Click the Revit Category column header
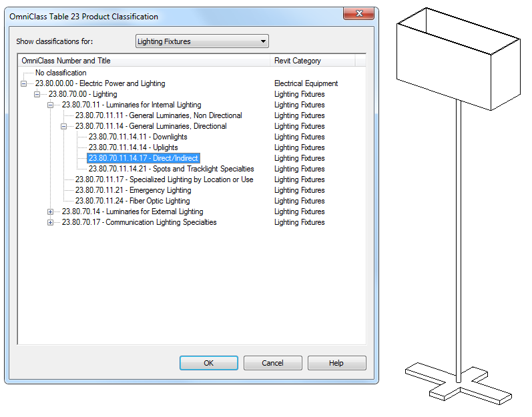Viewport: 532px width, 417px height. 312,61
